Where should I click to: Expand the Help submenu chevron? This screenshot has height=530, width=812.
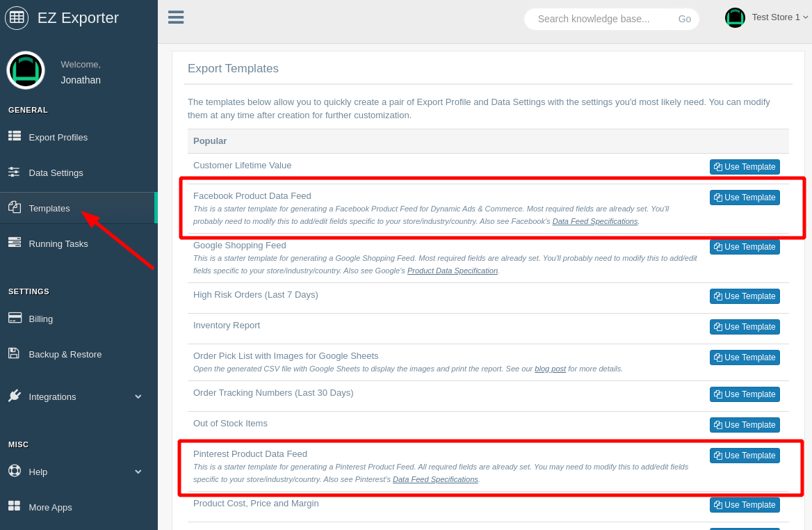(138, 472)
